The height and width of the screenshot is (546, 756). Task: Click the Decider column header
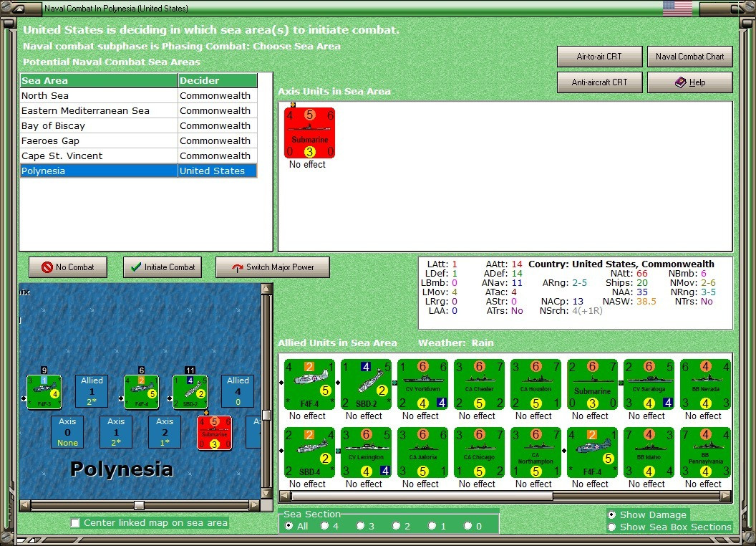tap(218, 81)
